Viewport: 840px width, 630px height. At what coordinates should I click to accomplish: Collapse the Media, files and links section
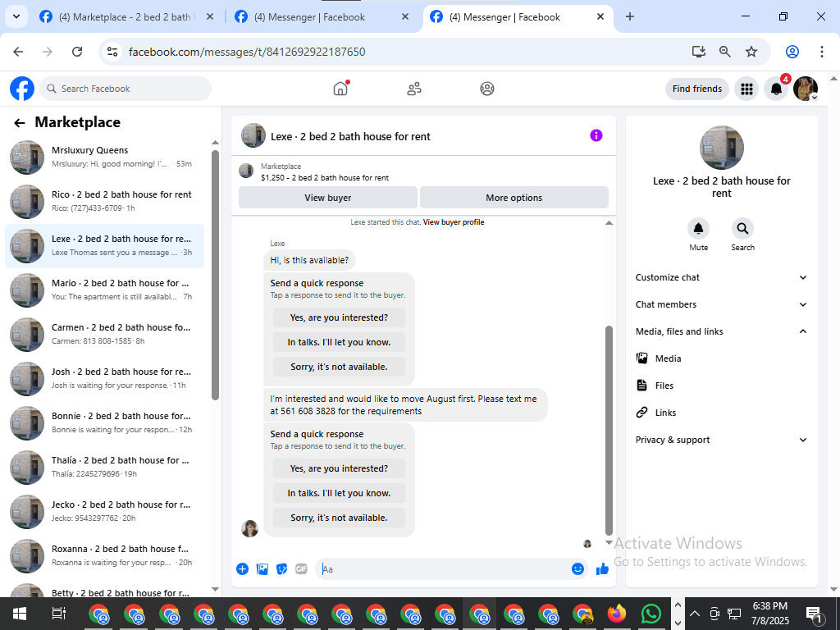pyautogui.click(x=721, y=331)
